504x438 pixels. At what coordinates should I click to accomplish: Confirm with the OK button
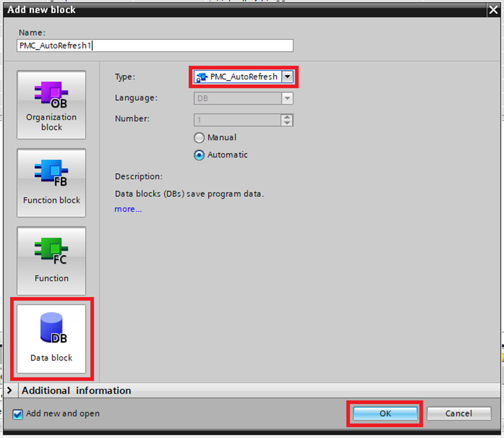[x=385, y=414]
